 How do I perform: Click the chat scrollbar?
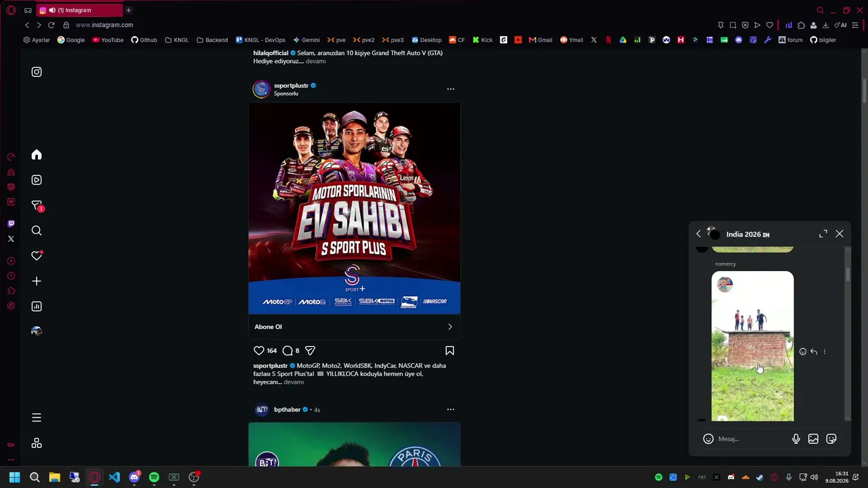tap(847, 274)
